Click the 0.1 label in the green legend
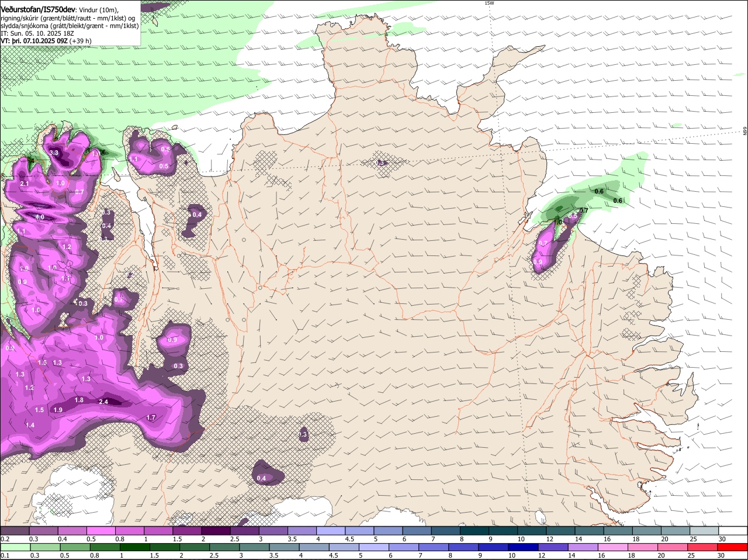Image resolution: width=748 pixels, height=560 pixels. [x=5, y=555]
